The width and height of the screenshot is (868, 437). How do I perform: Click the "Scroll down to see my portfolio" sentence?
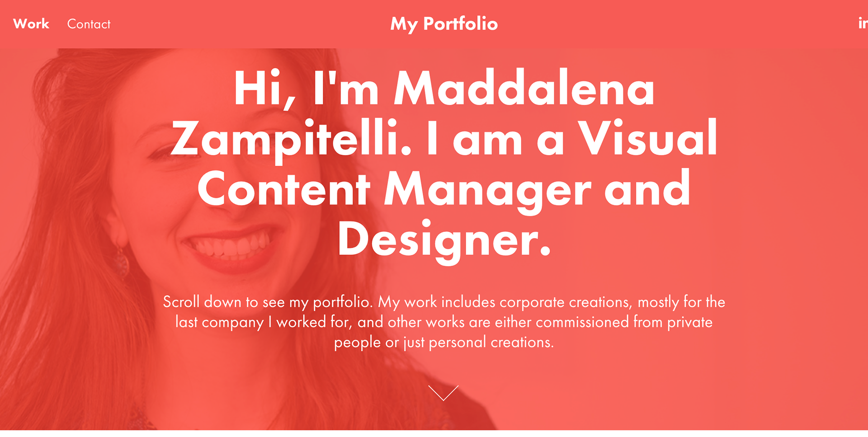click(268, 301)
